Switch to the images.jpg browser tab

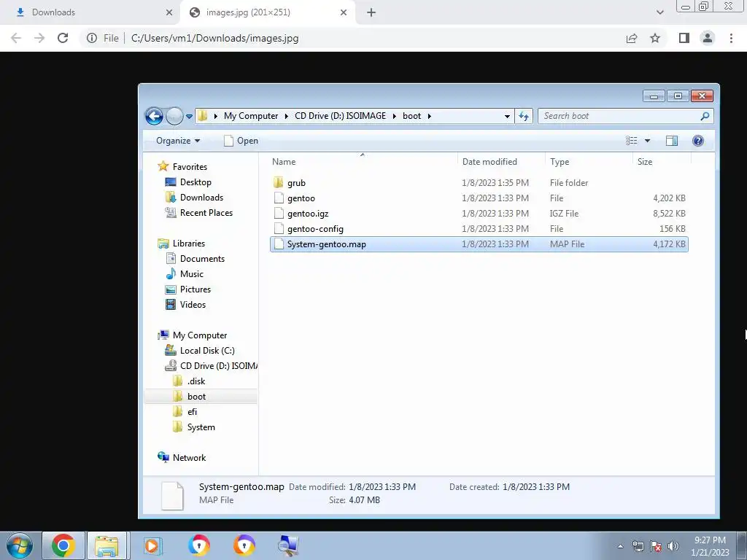click(267, 12)
